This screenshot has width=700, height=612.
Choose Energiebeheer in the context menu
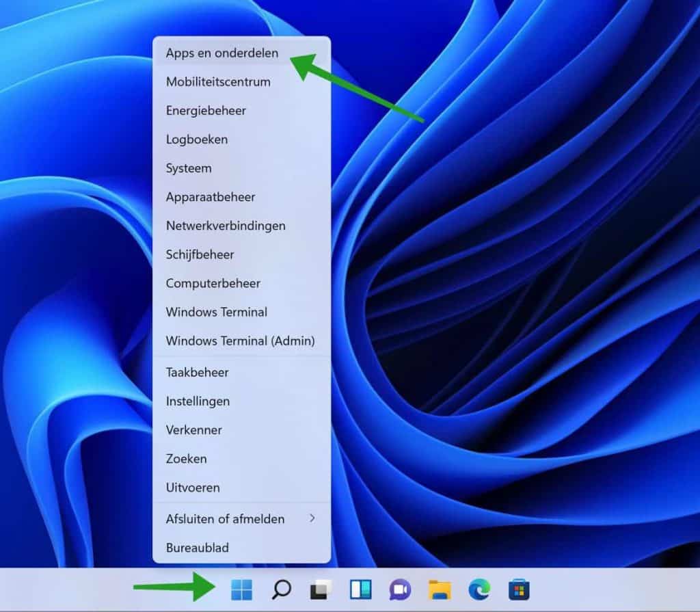point(206,110)
